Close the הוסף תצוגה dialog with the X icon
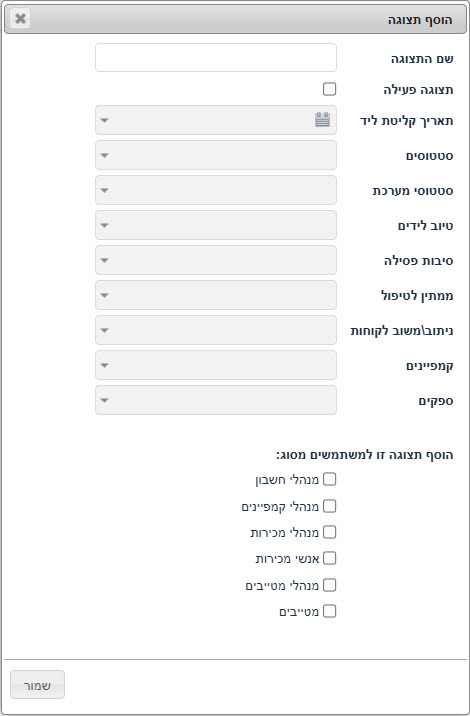470x716 pixels. [20, 19]
